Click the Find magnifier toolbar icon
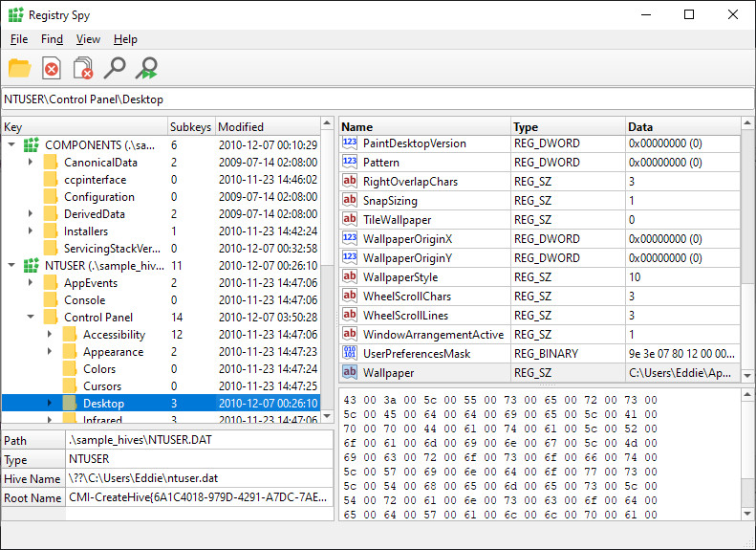The width and height of the screenshot is (756, 550). pyautogui.click(x=115, y=68)
